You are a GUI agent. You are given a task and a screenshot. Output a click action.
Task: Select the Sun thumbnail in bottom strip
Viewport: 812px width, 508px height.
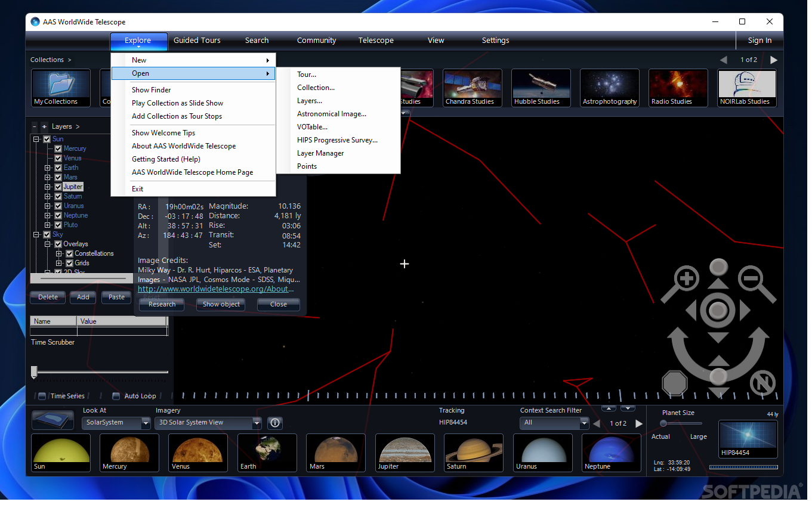61,453
